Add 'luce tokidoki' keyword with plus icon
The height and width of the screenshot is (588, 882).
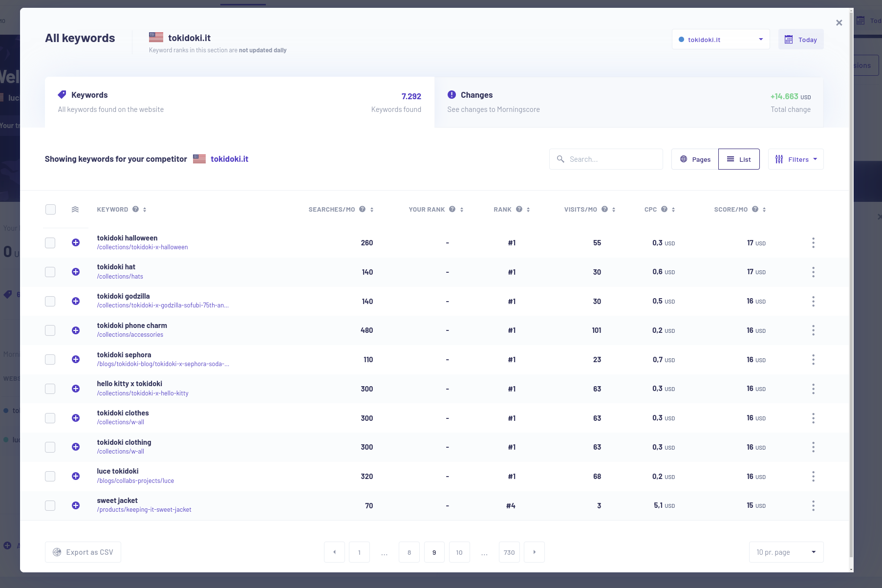pyautogui.click(x=76, y=476)
